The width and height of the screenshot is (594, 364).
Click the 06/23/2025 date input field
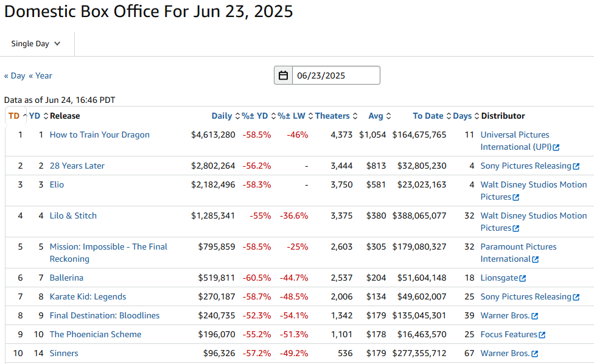[x=335, y=75]
